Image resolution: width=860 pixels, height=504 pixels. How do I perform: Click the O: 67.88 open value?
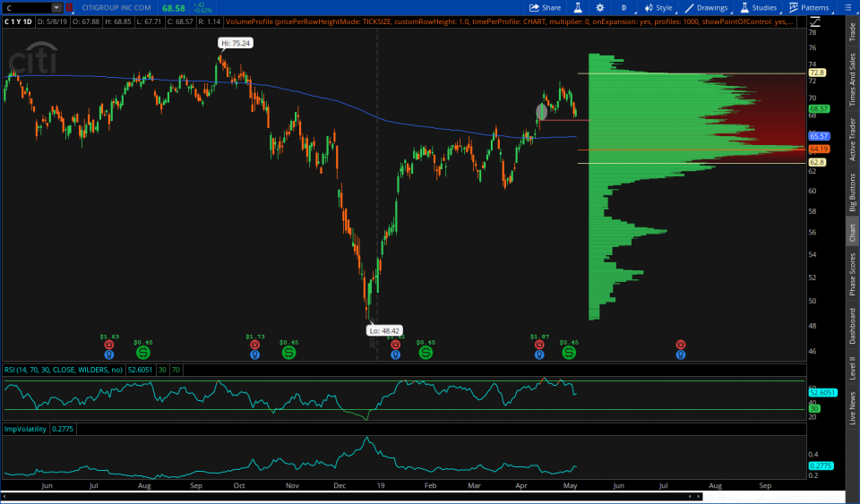pyautogui.click(x=87, y=21)
